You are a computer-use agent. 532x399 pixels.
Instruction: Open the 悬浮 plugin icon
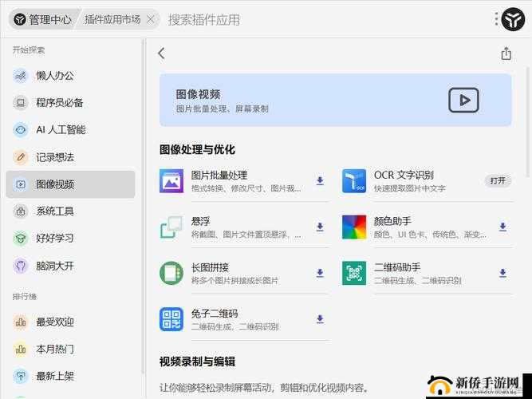pyautogui.click(x=171, y=227)
